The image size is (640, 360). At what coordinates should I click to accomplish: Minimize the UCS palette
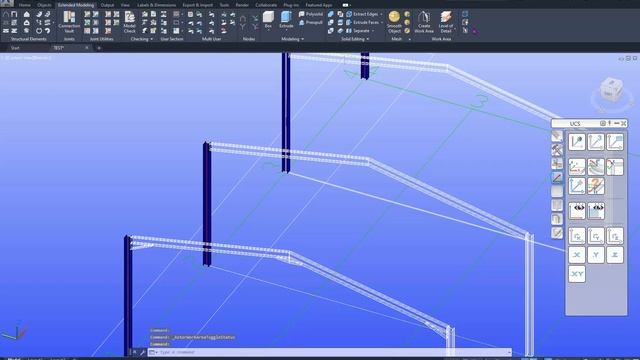tap(616, 123)
